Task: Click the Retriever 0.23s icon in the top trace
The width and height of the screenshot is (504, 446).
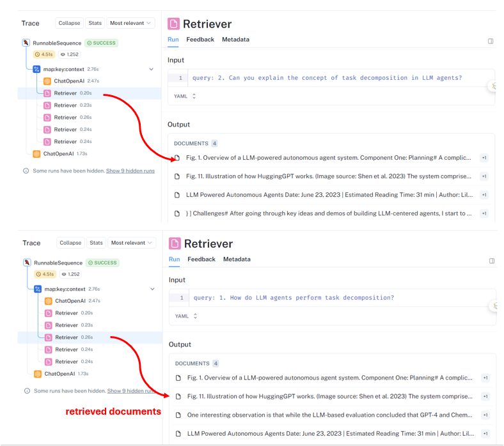Action: [47, 105]
